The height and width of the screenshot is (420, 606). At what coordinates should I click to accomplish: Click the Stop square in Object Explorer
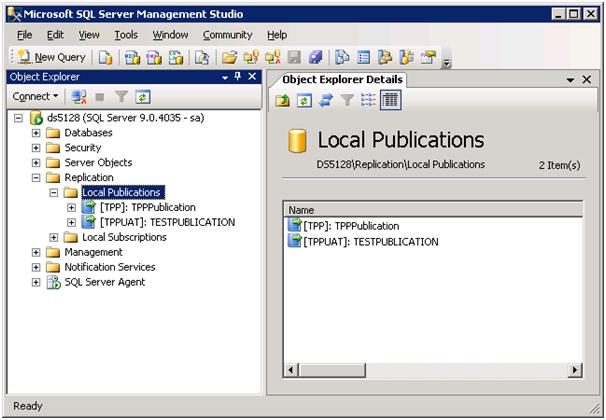coord(100,97)
